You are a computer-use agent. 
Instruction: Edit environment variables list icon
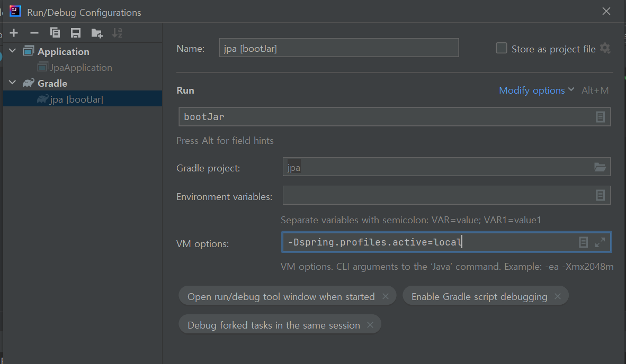[600, 195]
